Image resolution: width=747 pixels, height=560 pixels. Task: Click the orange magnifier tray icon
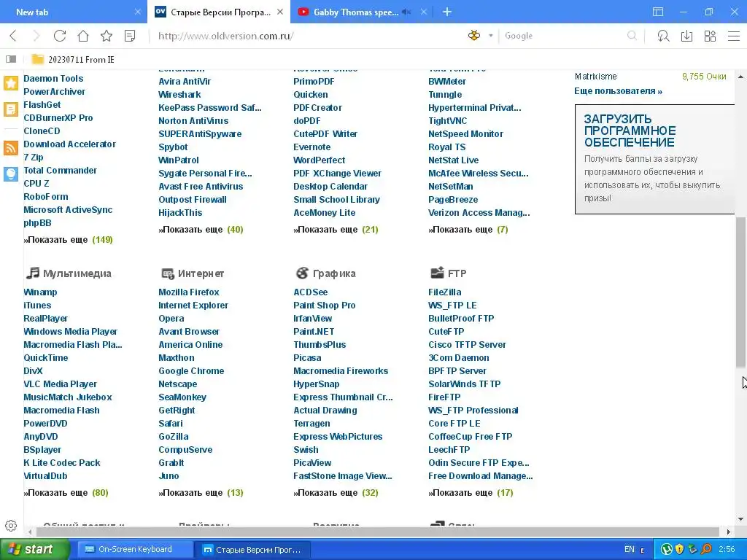coord(706,550)
